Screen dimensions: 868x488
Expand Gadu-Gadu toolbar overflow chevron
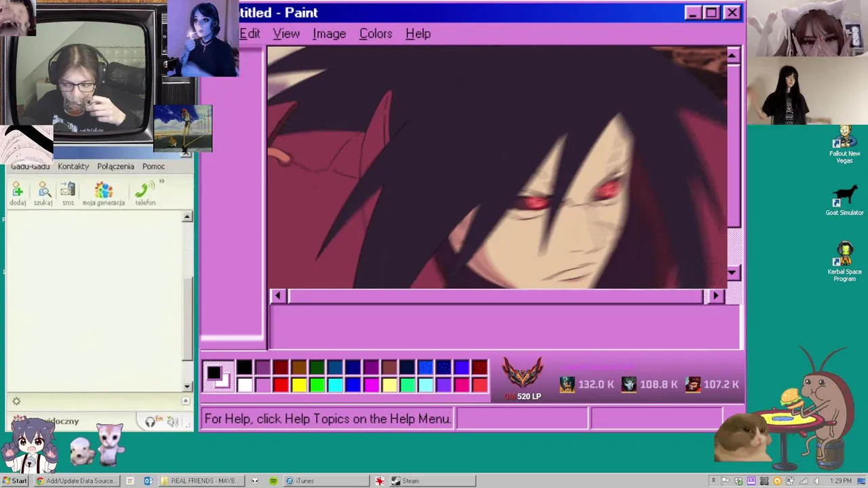pyautogui.click(x=161, y=182)
